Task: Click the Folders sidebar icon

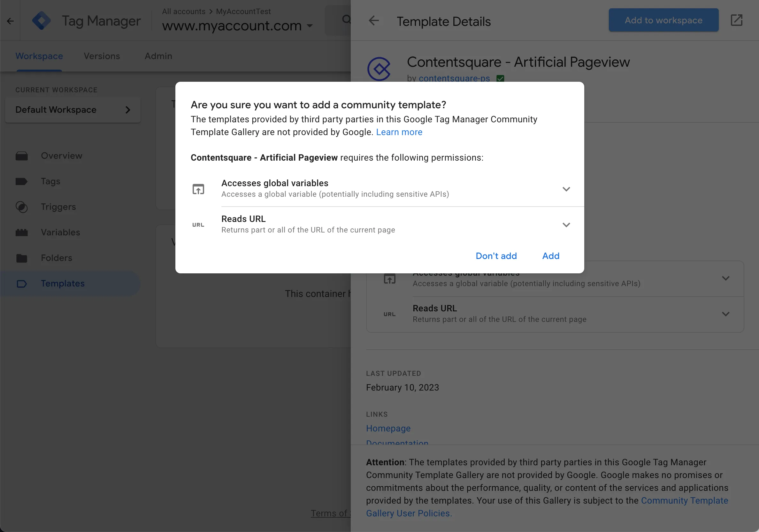Action: 21,258
